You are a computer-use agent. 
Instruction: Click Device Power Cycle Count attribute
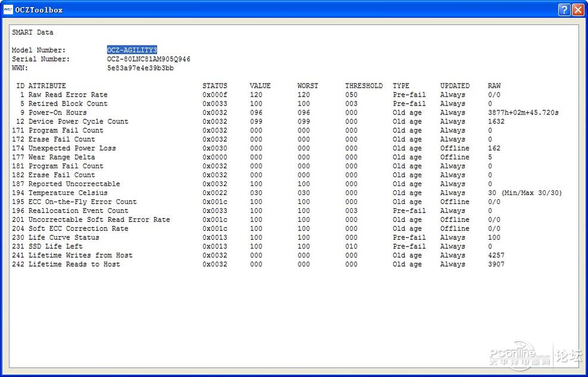point(78,122)
